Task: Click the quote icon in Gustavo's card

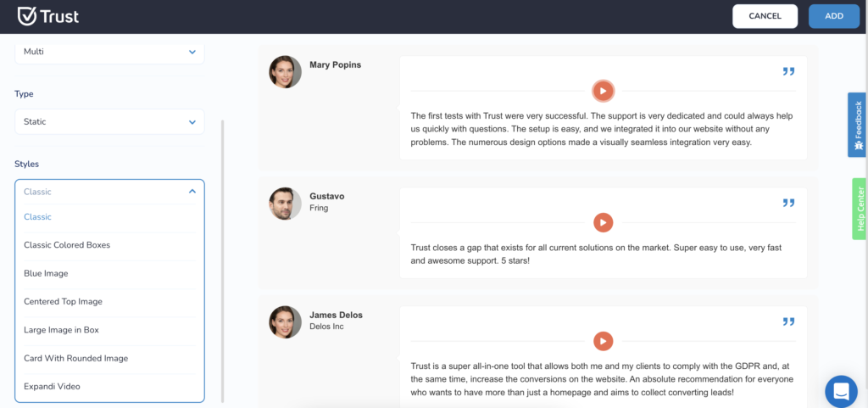Action: point(788,204)
